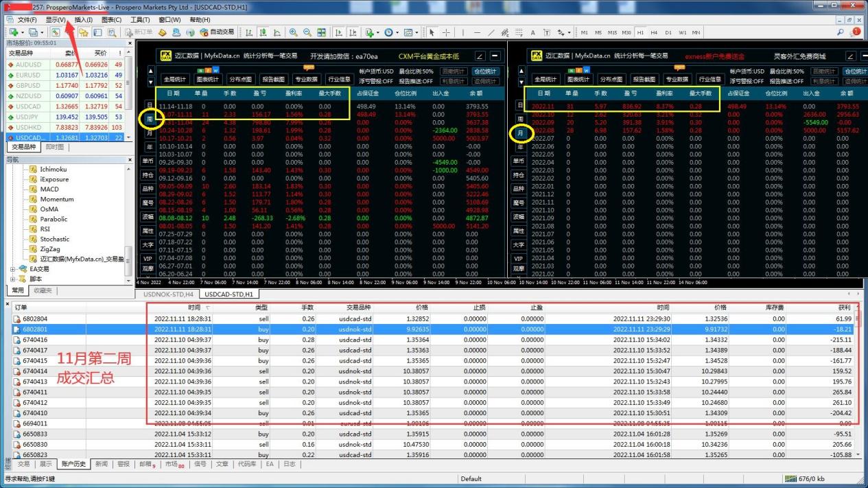The height and width of the screenshot is (488, 868).
Task: Click 专业数据 button in right chart panel
Action: [677, 79]
